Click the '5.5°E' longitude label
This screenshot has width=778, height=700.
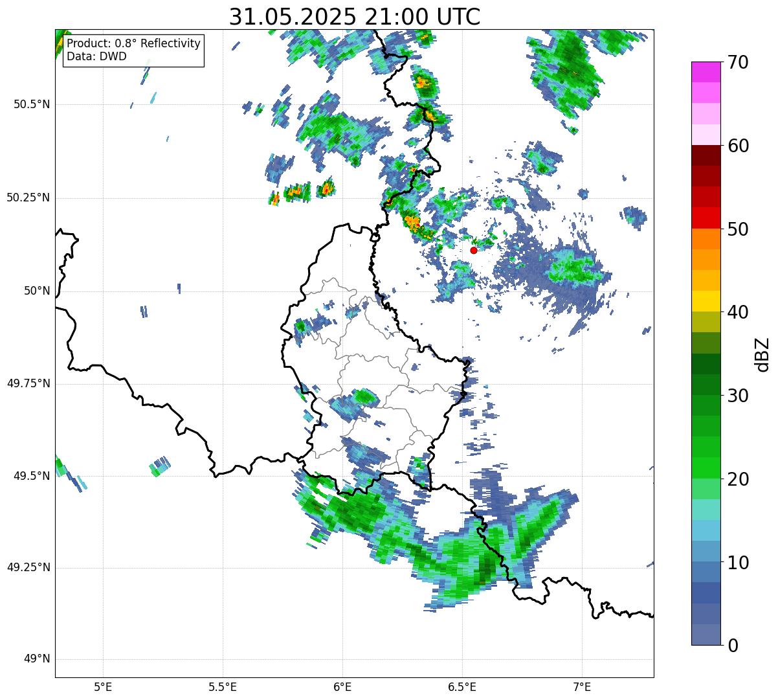coord(223,686)
